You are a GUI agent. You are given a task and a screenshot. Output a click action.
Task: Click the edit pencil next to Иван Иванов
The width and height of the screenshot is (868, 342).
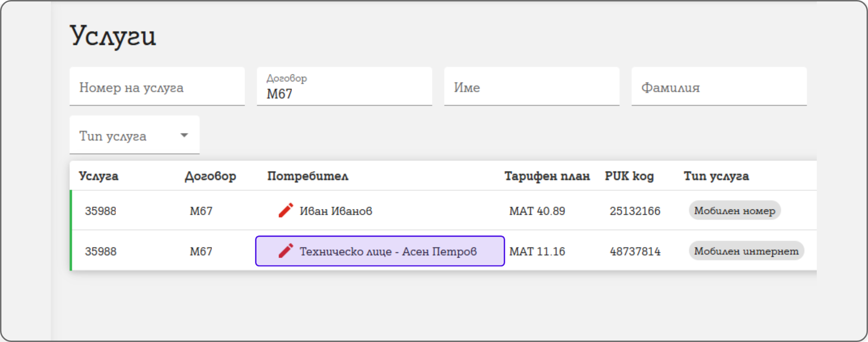(x=286, y=210)
